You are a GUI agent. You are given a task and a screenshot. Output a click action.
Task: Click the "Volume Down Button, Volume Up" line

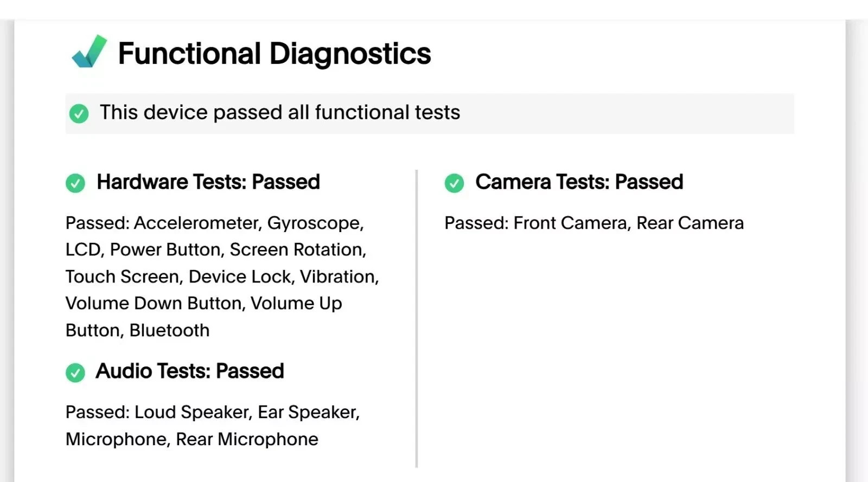tap(204, 304)
